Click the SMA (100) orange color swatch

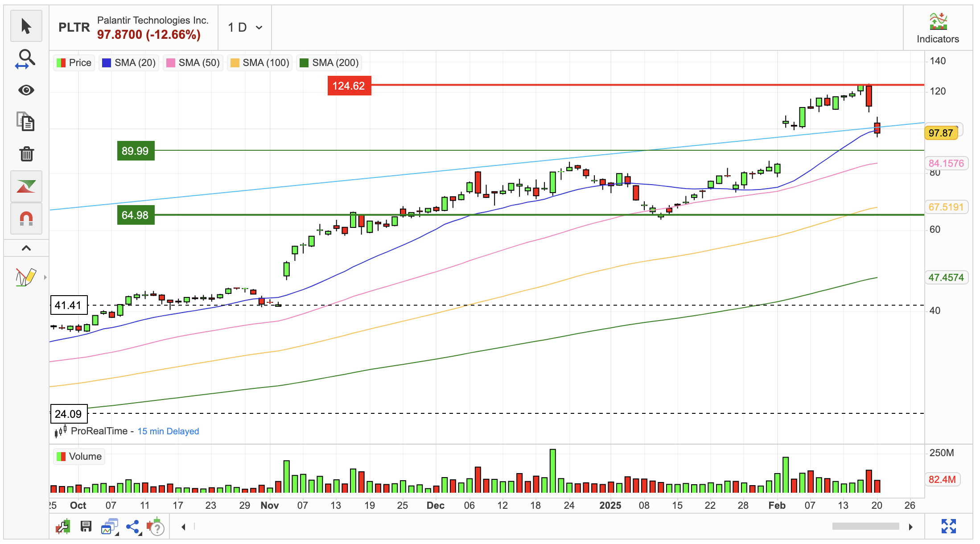coord(235,63)
